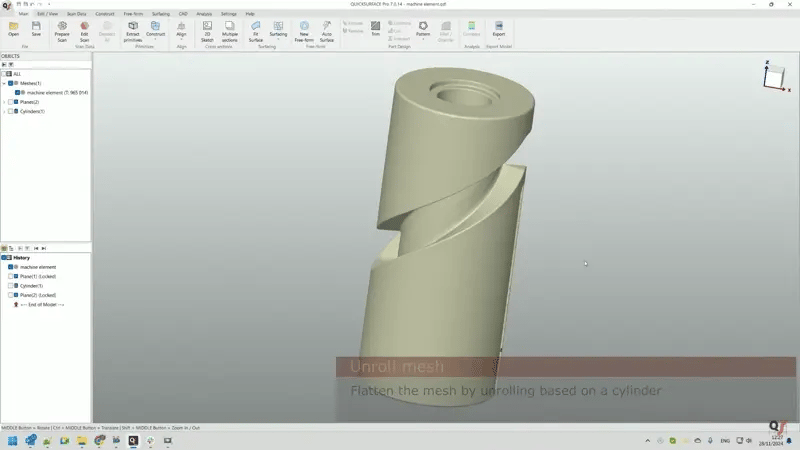Viewport: 800px width, 450px height.
Task: Switch to the Free-form ribbon tab
Action: click(x=133, y=13)
